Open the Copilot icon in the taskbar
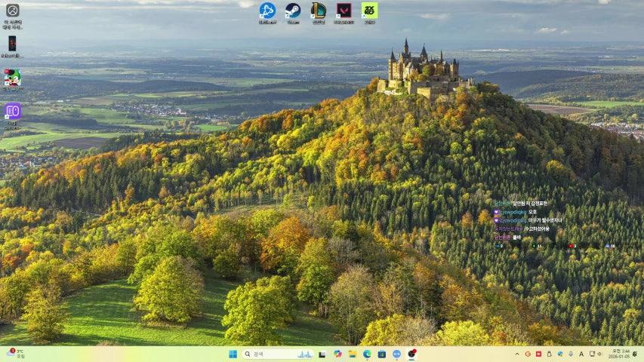 (x=337, y=354)
